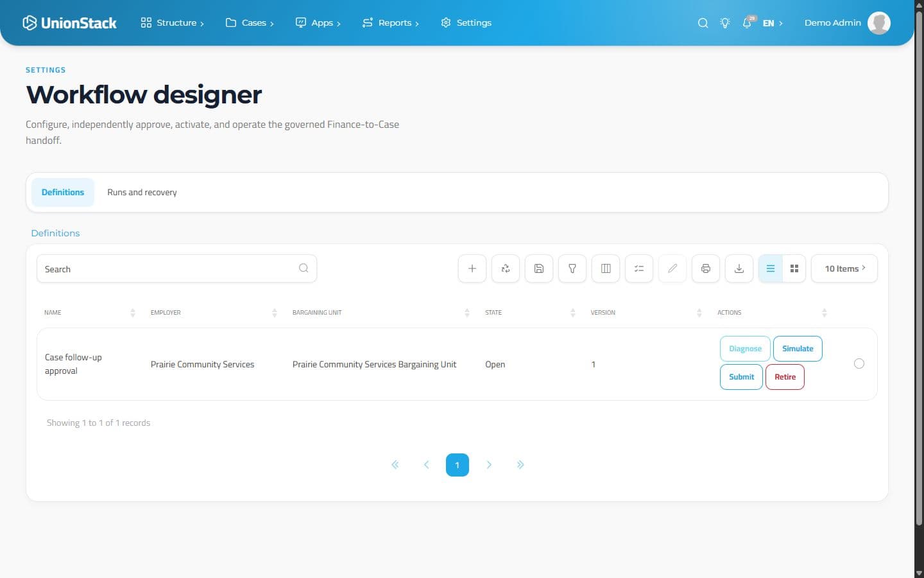
Task: Click the Retire button
Action: point(785,377)
